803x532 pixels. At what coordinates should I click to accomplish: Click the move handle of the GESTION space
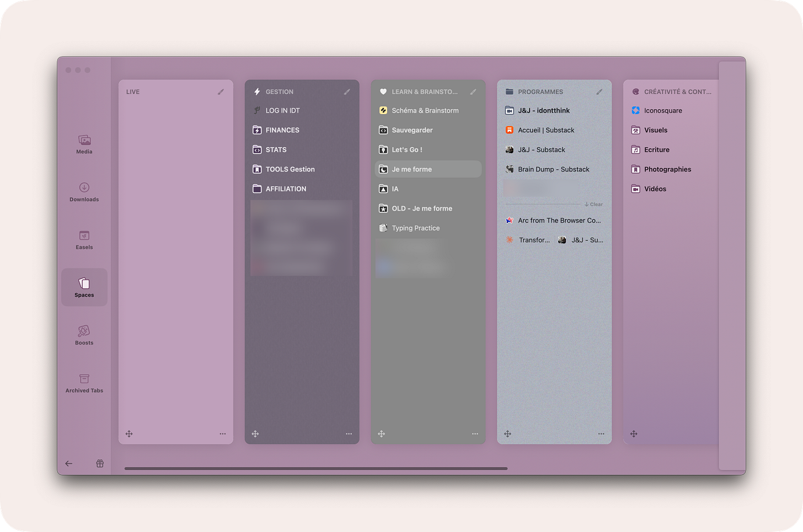[255, 434]
